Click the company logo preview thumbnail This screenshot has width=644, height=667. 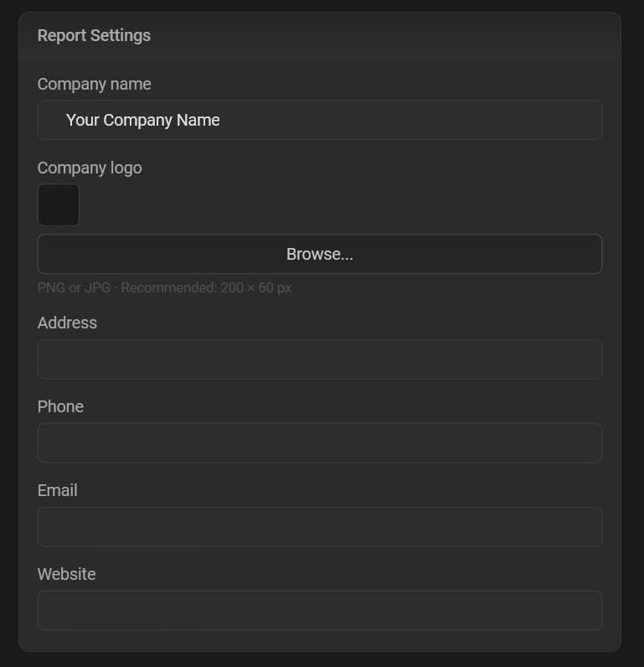[59, 204]
